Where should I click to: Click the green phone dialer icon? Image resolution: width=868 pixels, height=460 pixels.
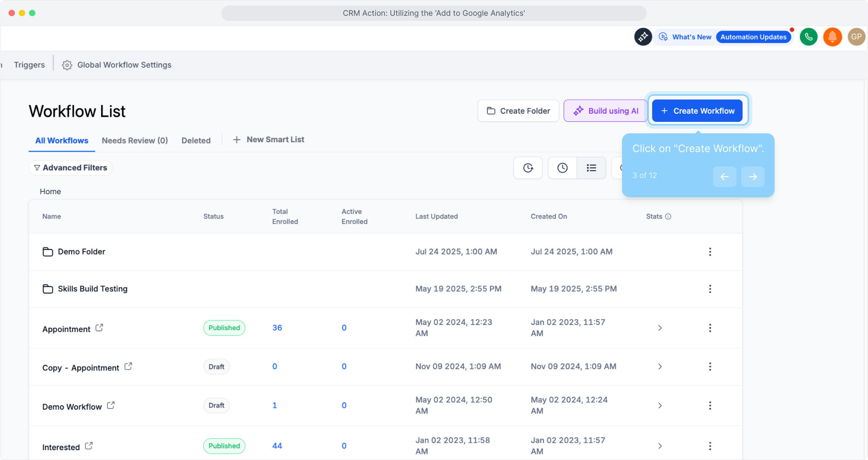tap(808, 37)
